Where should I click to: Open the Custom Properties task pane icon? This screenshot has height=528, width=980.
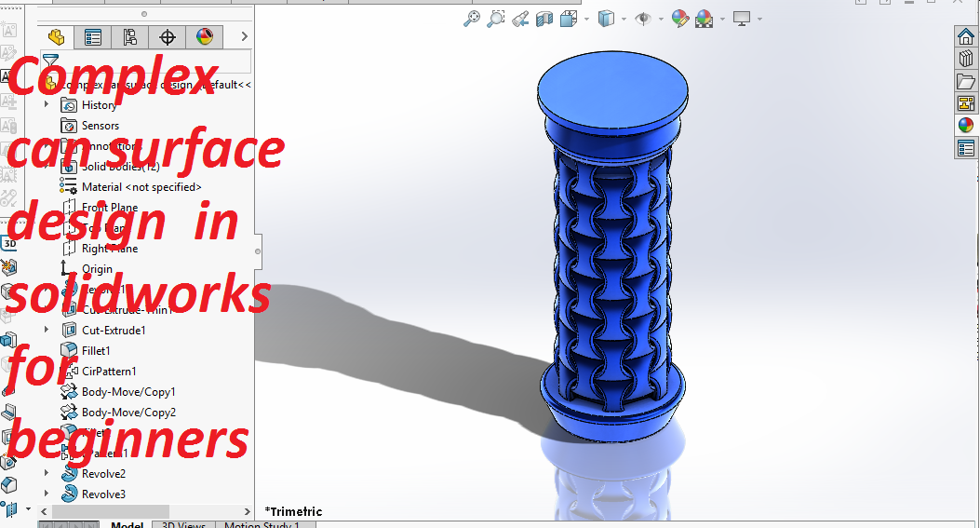966,148
